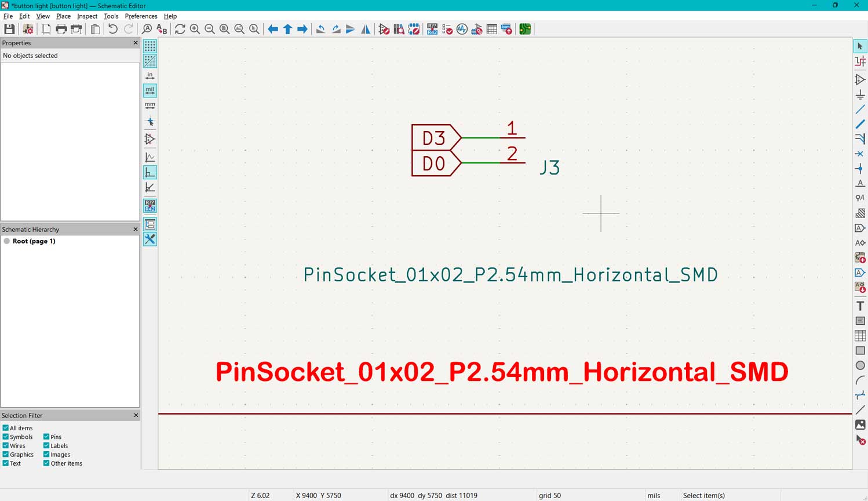Select Root (page 1) in Schematic Hierarchy
This screenshot has height=501, width=868.
coord(34,241)
